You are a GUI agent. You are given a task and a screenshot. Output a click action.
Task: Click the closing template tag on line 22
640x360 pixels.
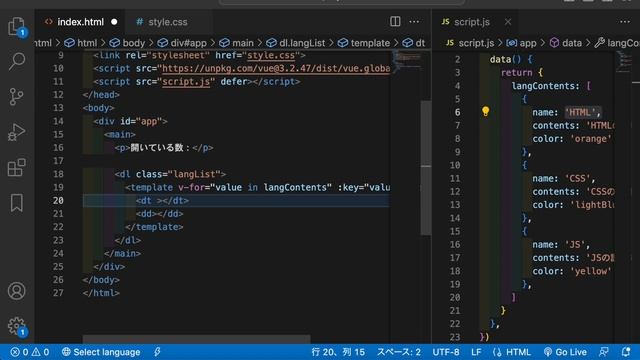pyautogui.click(x=154, y=227)
